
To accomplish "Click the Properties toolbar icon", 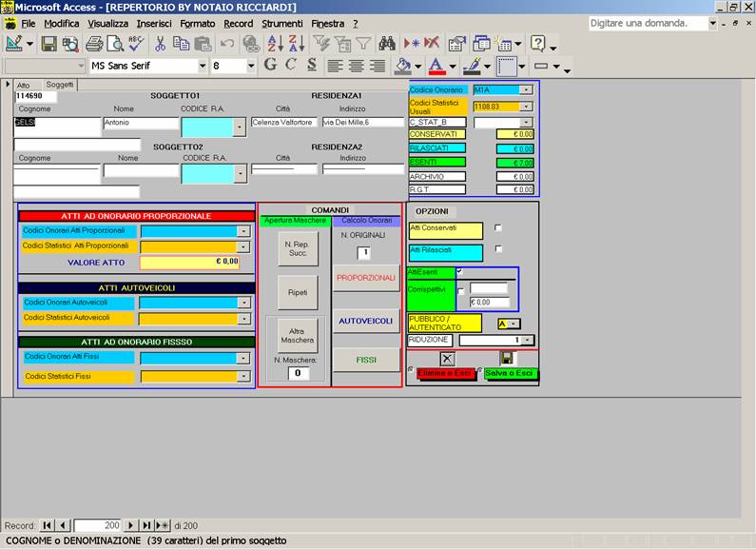I will 456,44.
